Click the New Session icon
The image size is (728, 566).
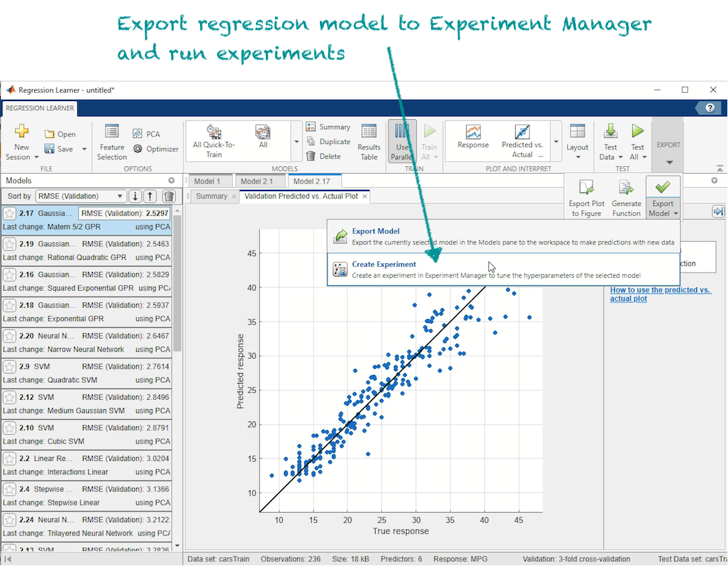(x=22, y=133)
